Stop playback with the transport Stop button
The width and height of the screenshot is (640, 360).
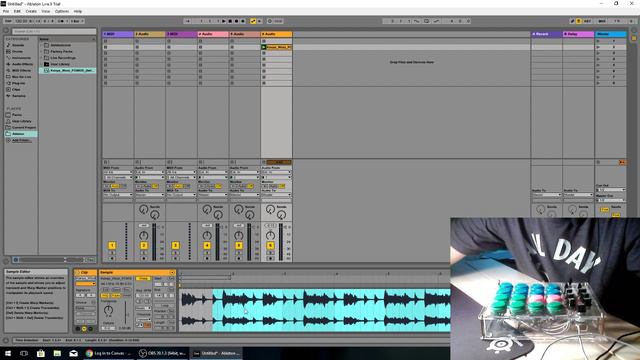(230, 21)
